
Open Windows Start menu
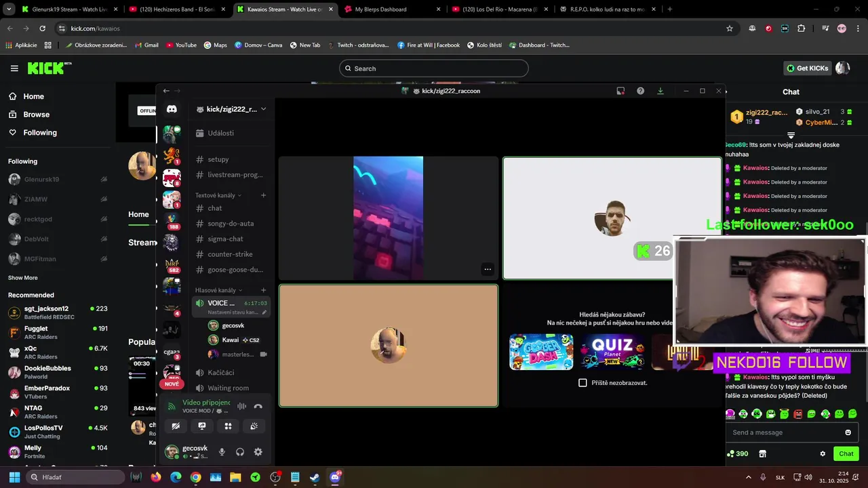(x=14, y=477)
